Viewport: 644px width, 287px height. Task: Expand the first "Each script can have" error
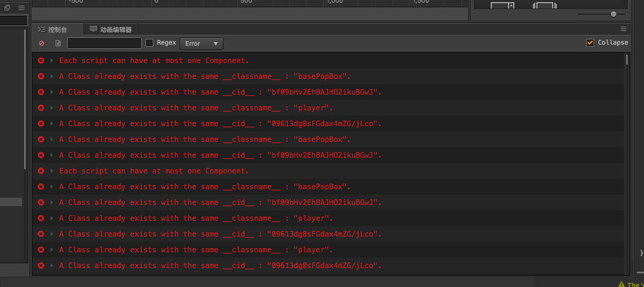pos(52,60)
